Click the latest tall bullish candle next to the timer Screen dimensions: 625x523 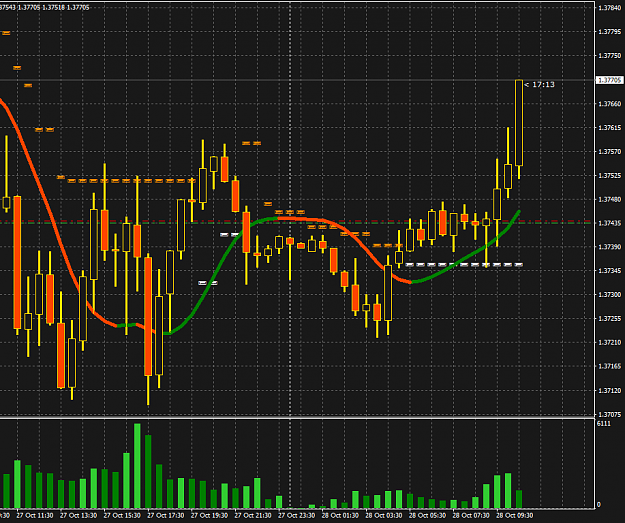(519, 123)
